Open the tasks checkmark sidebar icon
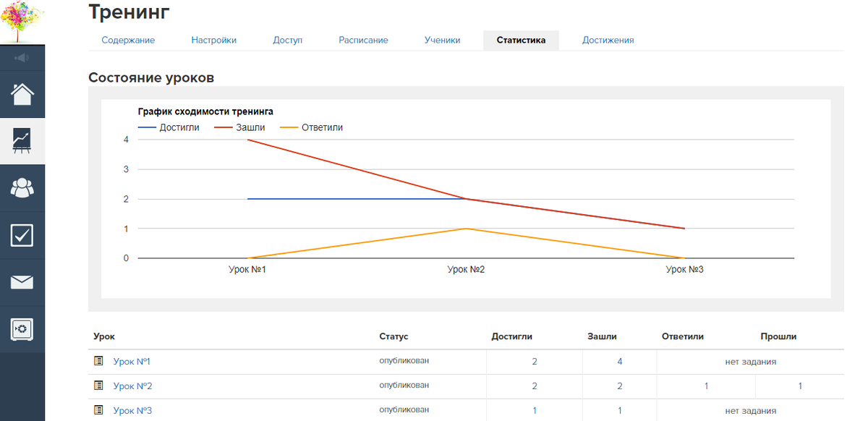This screenshot has width=868, height=421. coord(22,235)
